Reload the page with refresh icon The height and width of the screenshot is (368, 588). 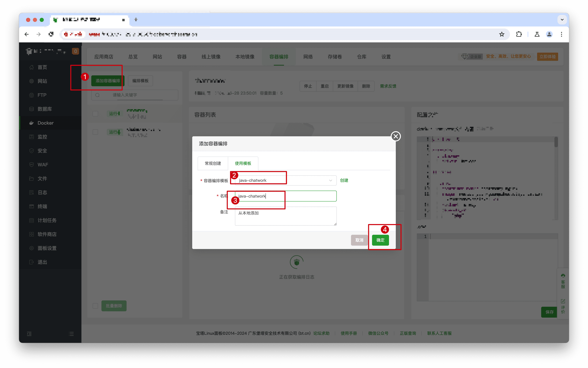coord(51,34)
